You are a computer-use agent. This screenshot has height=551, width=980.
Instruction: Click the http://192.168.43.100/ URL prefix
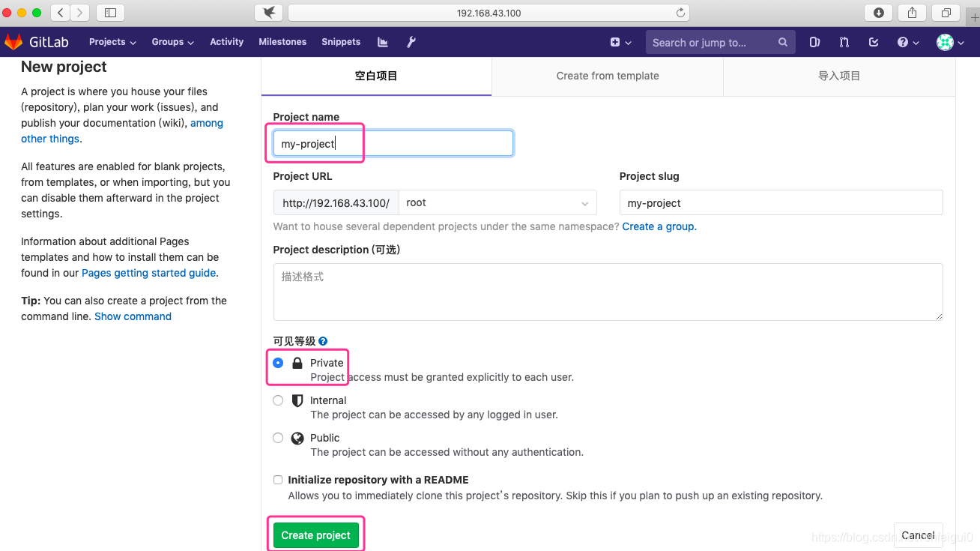tap(336, 202)
